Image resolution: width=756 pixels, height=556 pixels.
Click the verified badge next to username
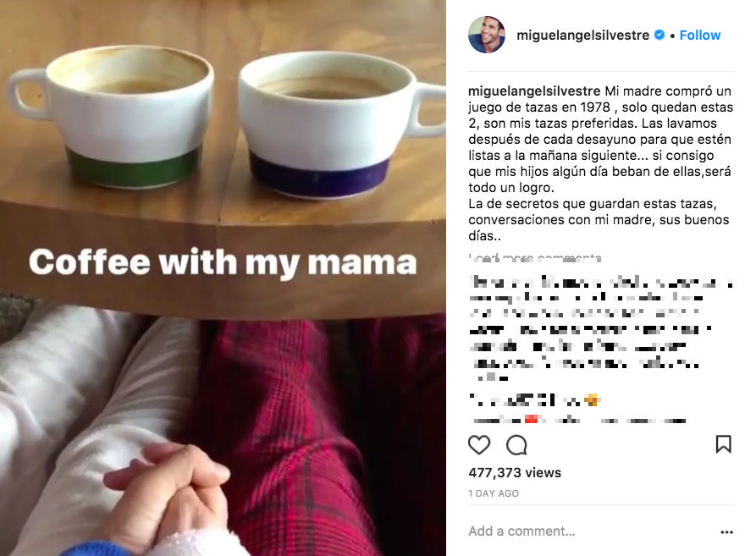click(x=659, y=35)
